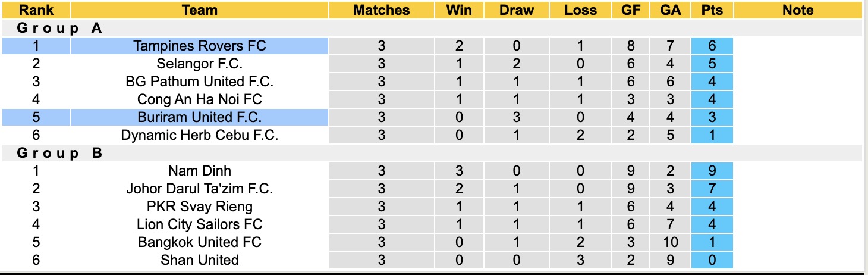Click the Group A section label
Screen dimensions: 868x275
click(x=59, y=28)
